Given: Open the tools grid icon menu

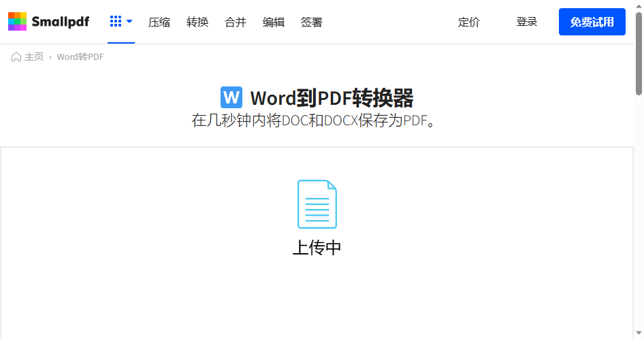Looking at the screenshot, I should (x=116, y=21).
